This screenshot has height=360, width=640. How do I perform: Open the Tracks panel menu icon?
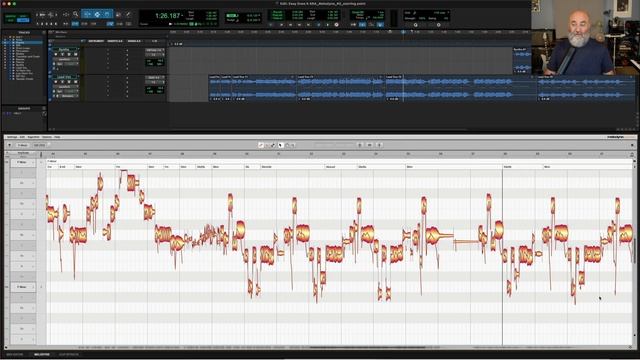44,32
